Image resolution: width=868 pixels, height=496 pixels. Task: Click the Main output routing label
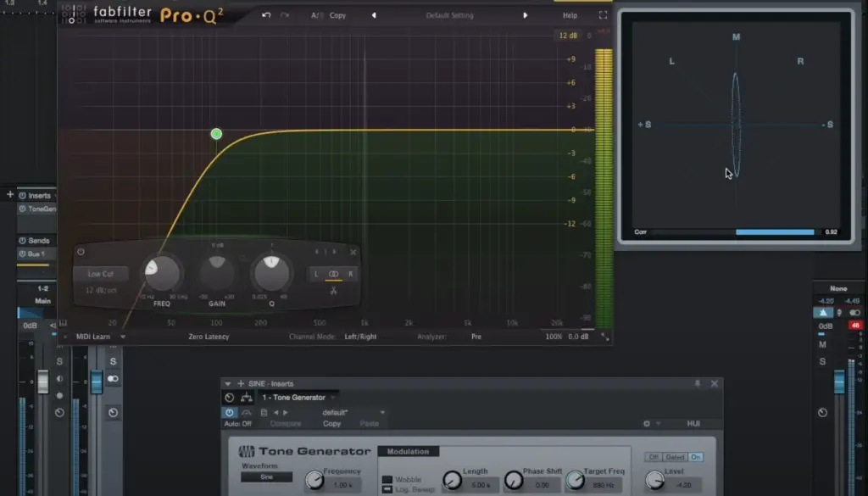coord(42,301)
